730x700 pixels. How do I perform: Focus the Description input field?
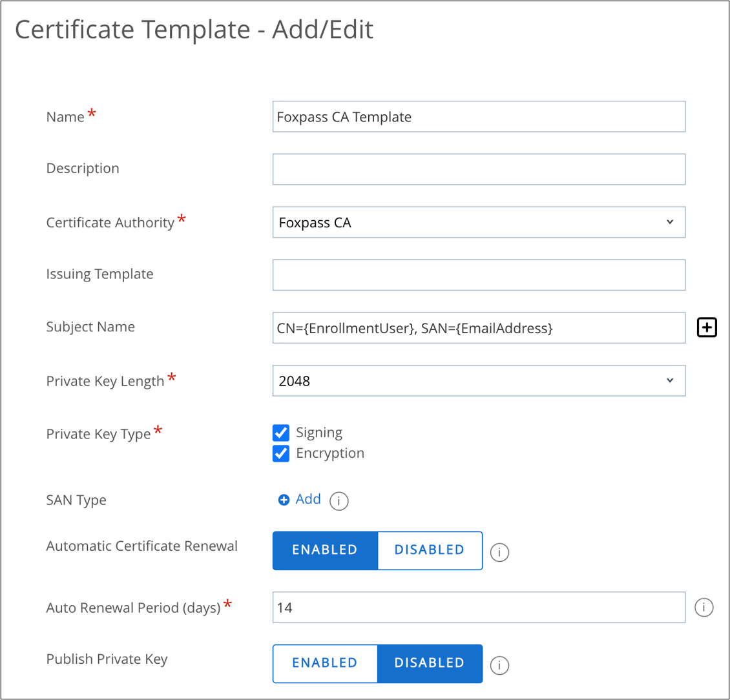click(478, 169)
